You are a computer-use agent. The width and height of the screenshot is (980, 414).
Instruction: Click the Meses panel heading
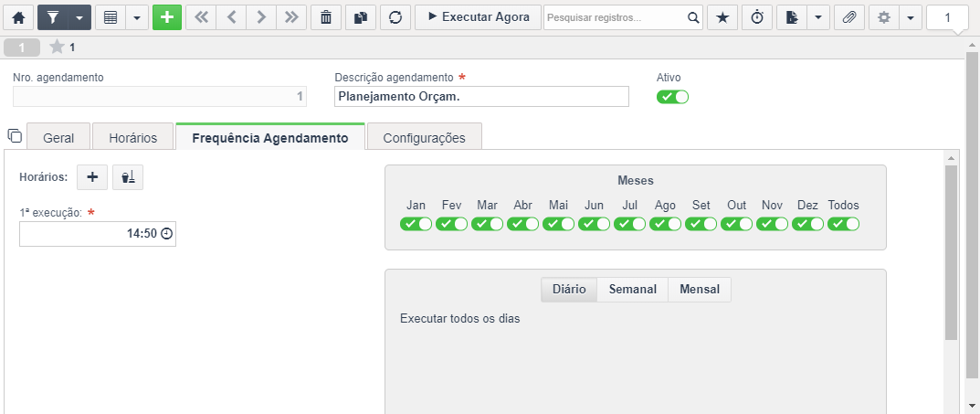636,181
